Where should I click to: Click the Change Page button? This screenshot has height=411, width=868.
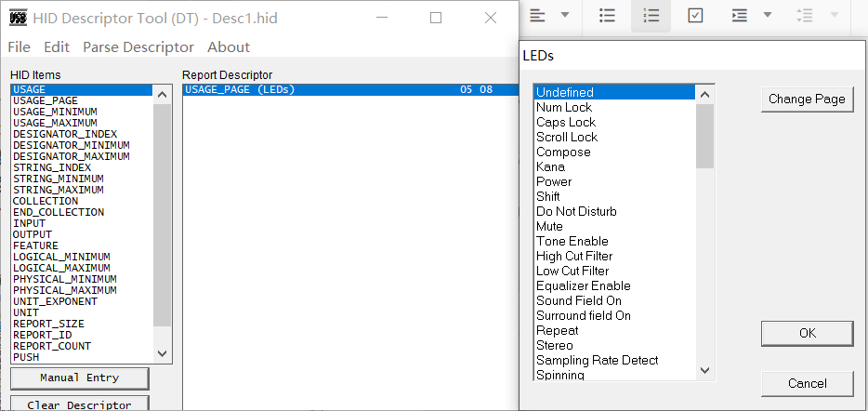(x=807, y=99)
